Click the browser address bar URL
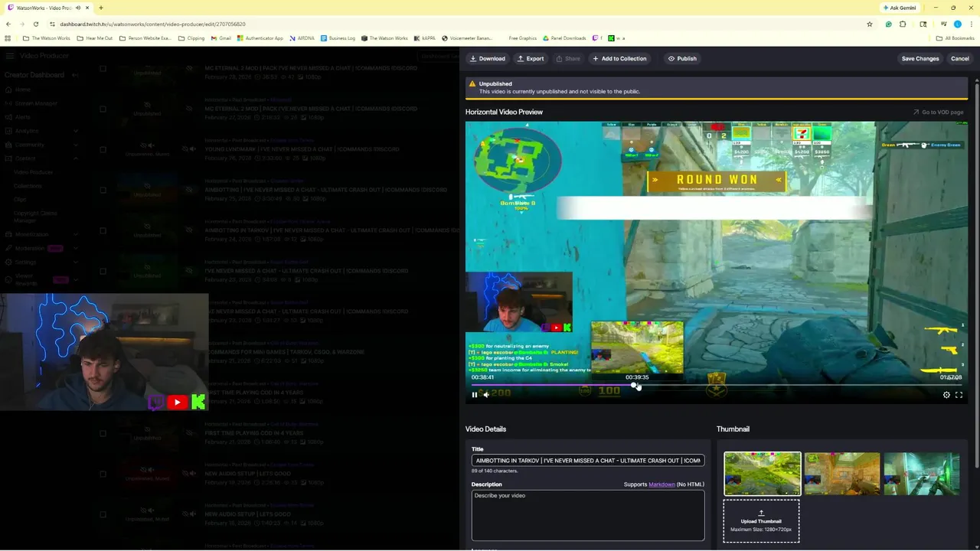Image resolution: width=980 pixels, height=551 pixels. (x=152, y=24)
